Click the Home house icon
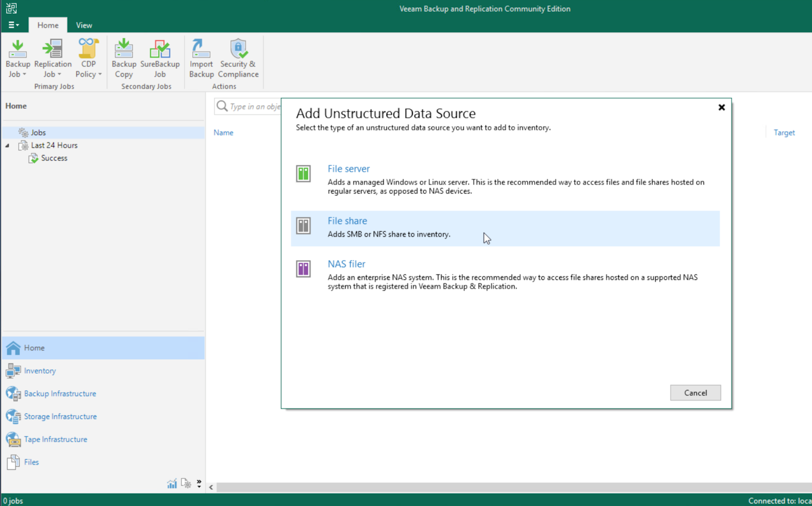 (13, 348)
